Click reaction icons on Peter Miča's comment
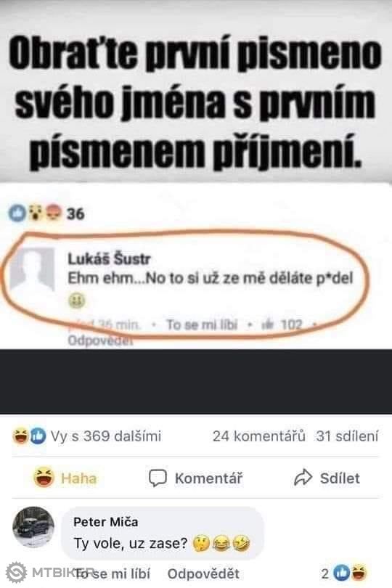Screen dimensions: 392x588 coord(350,573)
